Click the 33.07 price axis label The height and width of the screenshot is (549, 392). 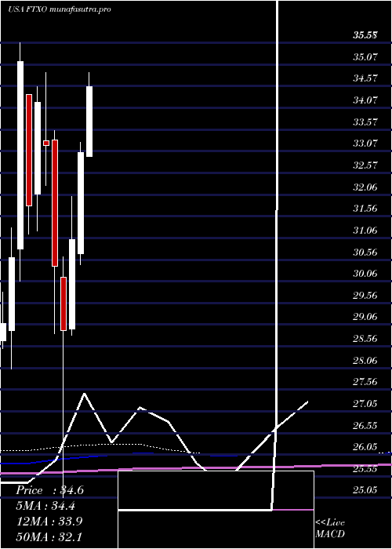coord(365,144)
